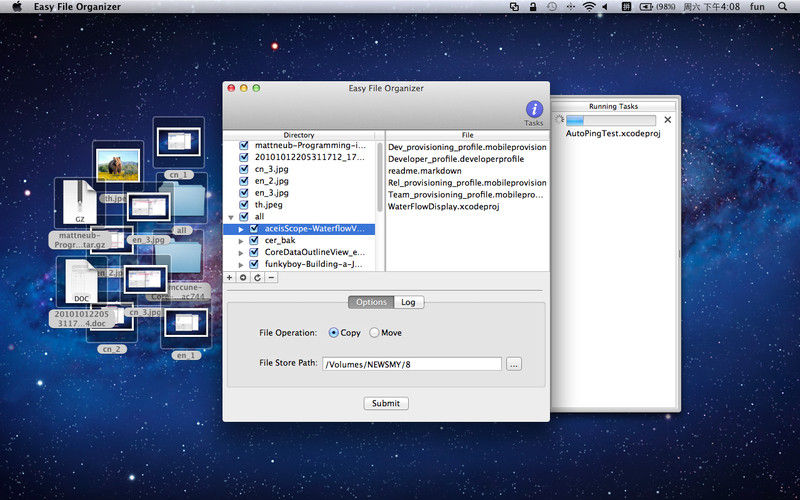Image resolution: width=800 pixels, height=500 pixels.
Task: Expand the funkyboy-Building folder
Action: click(241, 265)
